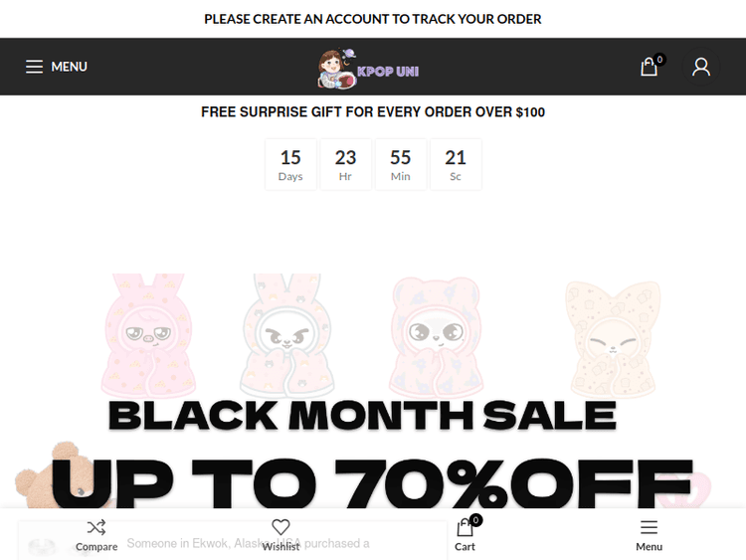Select the pink bunny character with glasses

(149, 335)
